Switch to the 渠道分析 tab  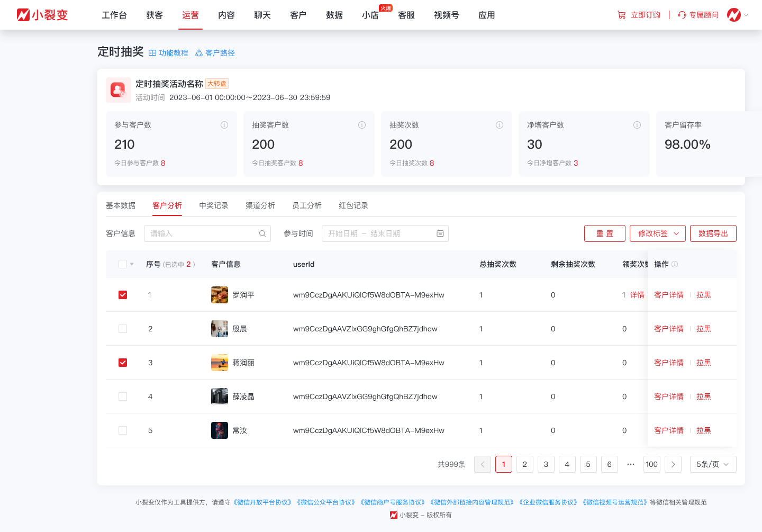pos(260,205)
